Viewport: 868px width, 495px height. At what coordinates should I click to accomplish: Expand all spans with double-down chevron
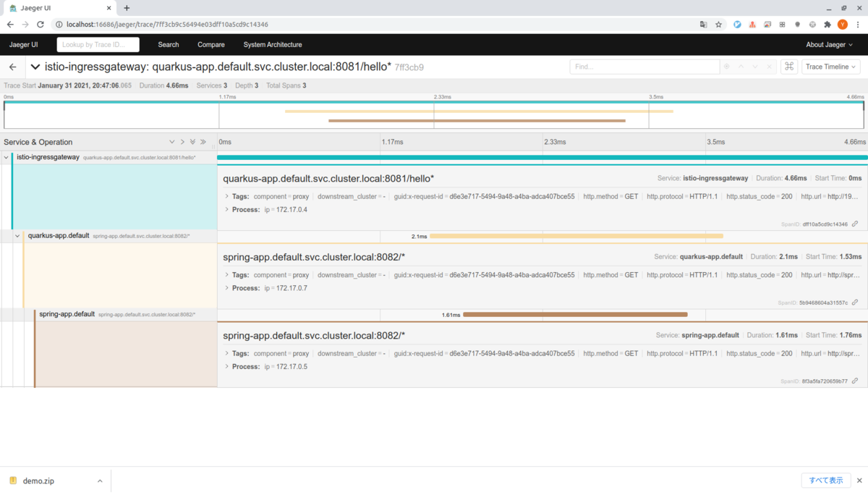(x=192, y=142)
